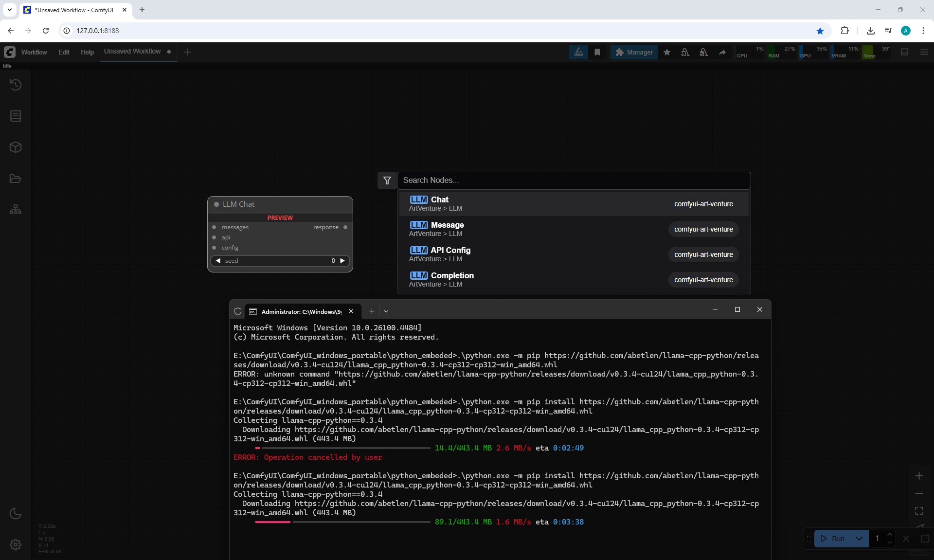Image resolution: width=934 pixels, height=560 pixels.
Task: Toggle the bottom panel icon in the top right
Action: [x=904, y=52]
